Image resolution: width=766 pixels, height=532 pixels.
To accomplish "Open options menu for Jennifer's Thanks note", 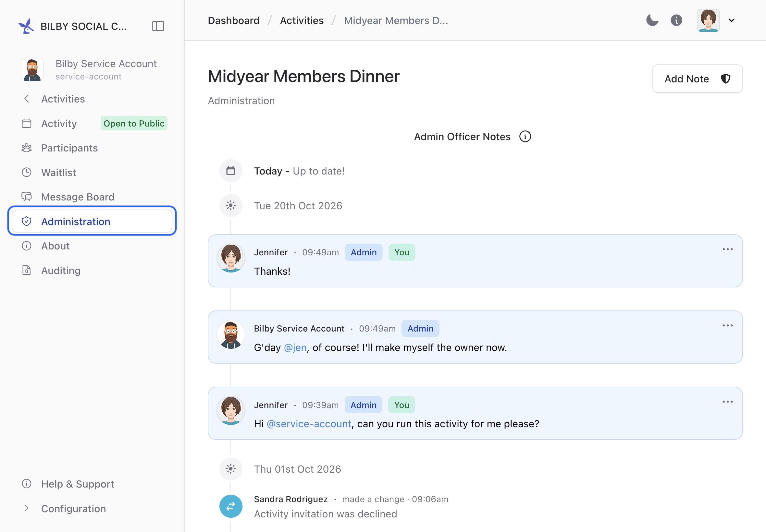I will coord(727,249).
